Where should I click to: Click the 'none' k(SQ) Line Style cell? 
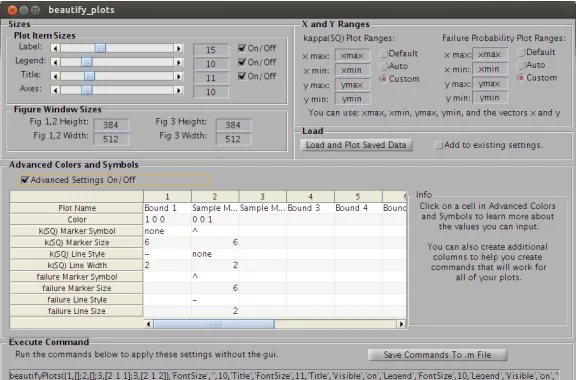click(215, 254)
